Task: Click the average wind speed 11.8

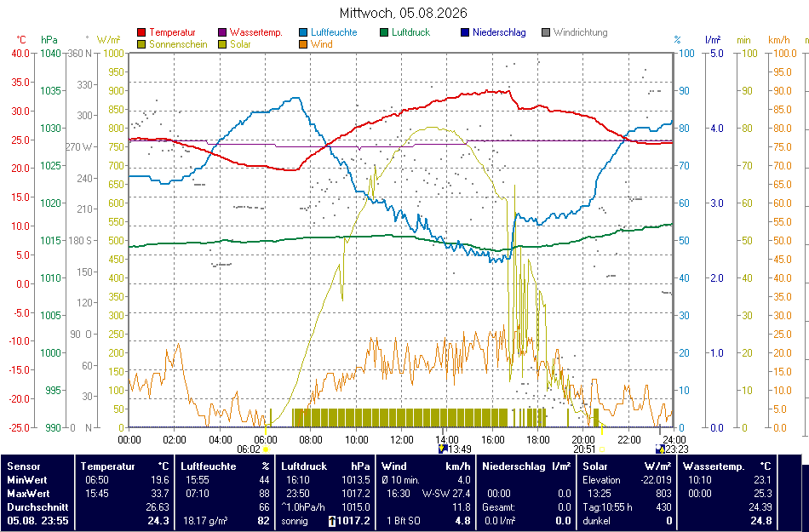Action: tap(462, 507)
